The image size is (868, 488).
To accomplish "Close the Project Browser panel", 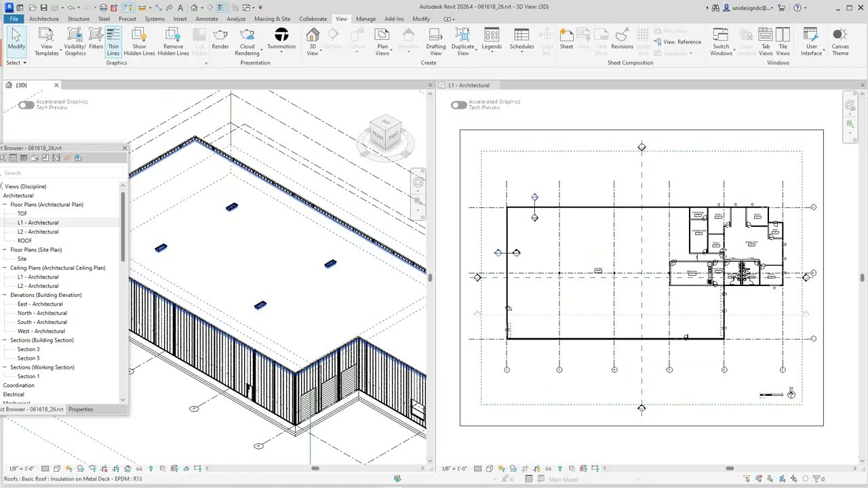I will 124,148.
